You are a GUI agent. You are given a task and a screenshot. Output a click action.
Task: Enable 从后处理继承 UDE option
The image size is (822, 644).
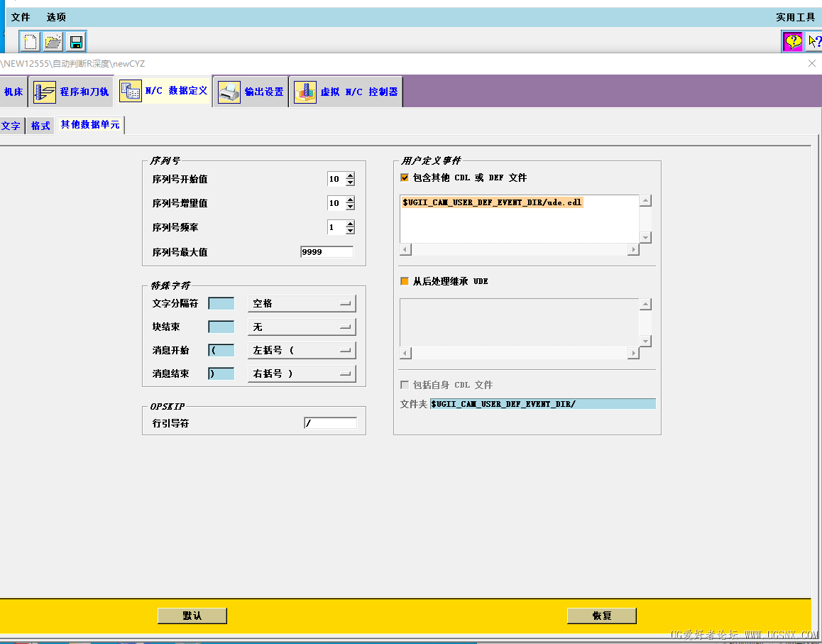tap(405, 281)
